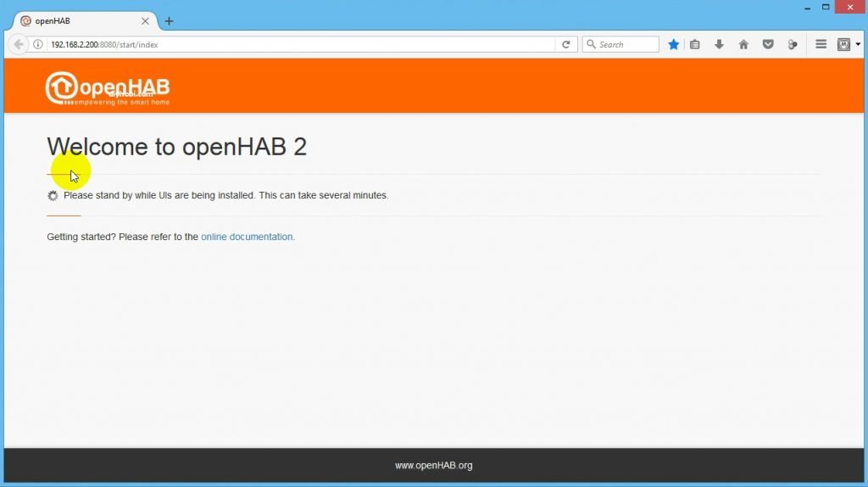868x487 pixels.
Task: Open a new tab with plus button
Action: coord(169,21)
